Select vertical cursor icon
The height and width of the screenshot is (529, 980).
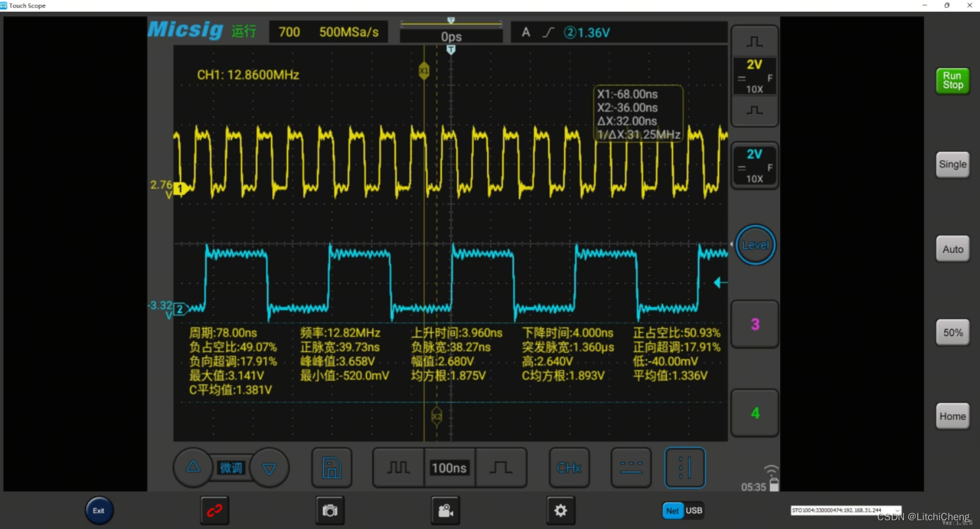pyautogui.click(x=685, y=468)
